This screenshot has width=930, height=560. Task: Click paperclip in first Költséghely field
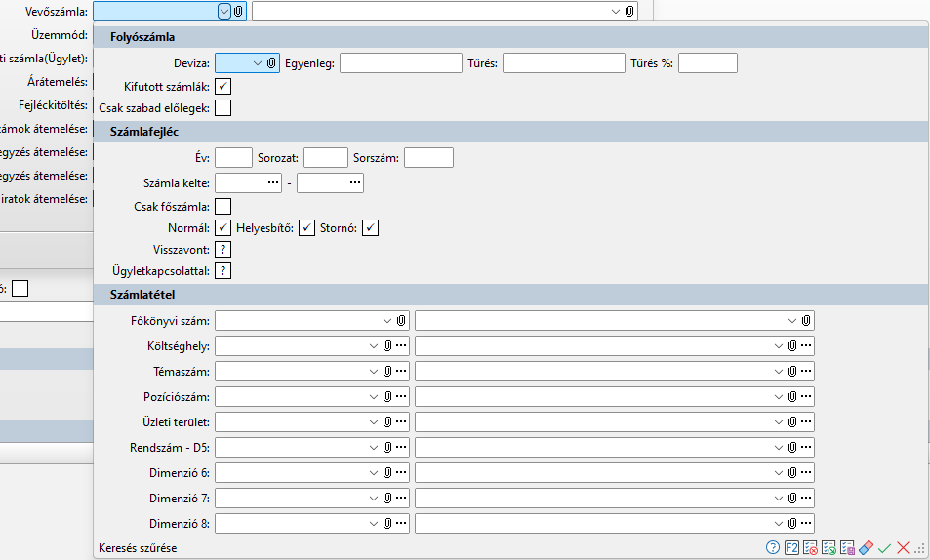coord(387,345)
